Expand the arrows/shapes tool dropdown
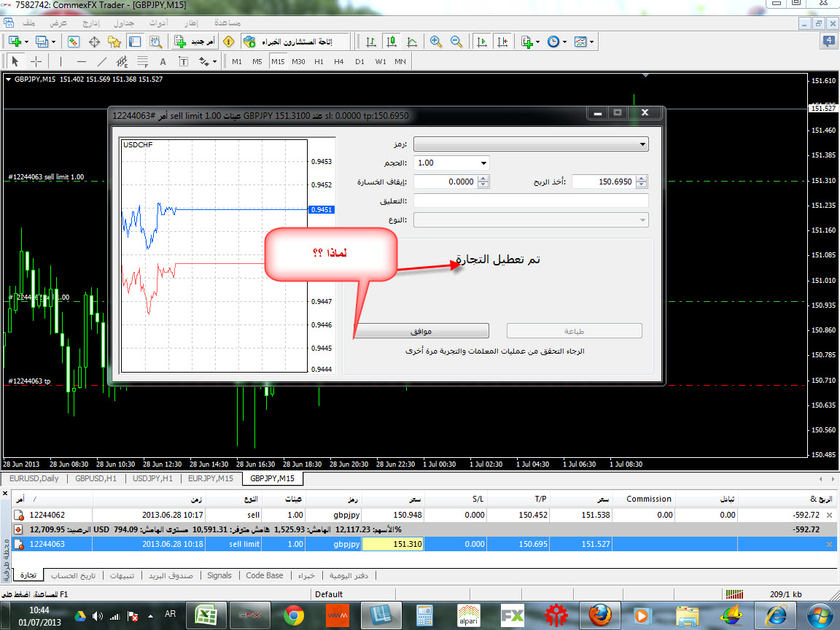Viewport: 840px width, 630px height. coord(214,61)
